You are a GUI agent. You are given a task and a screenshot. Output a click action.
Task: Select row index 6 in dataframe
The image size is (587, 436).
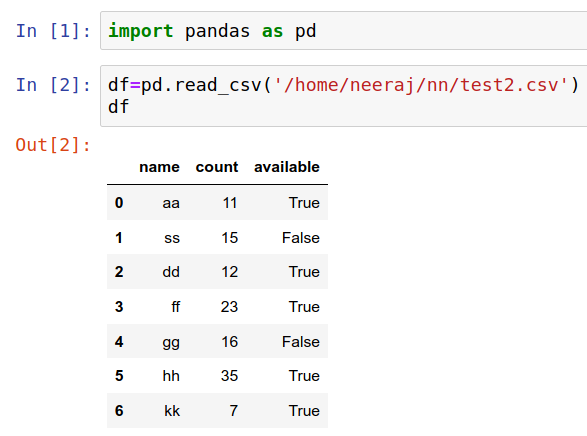click(x=119, y=411)
